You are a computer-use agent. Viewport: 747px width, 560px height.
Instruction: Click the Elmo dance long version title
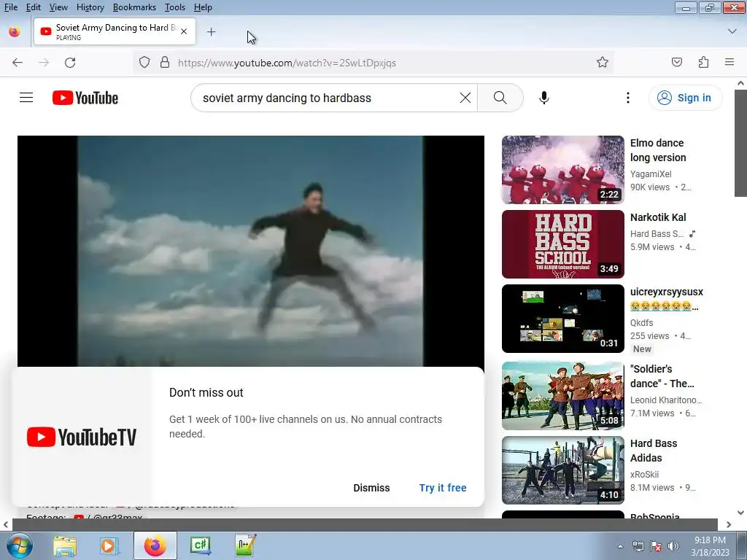658,150
